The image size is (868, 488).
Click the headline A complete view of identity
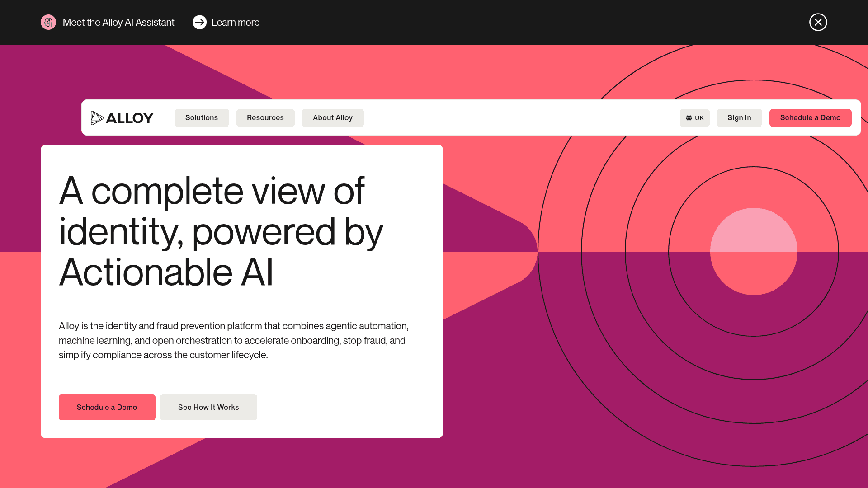pos(221,231)
